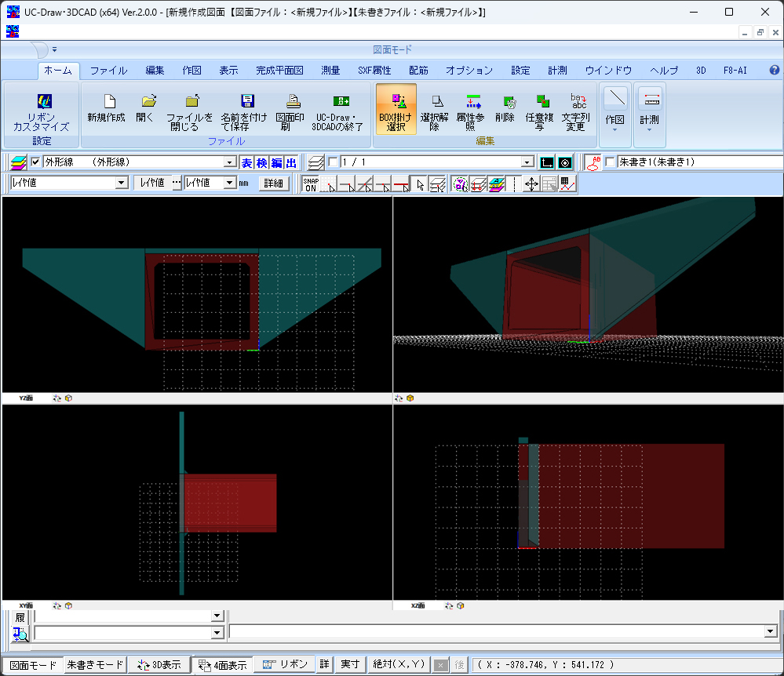Click the 履 history button

coord(20,617)
